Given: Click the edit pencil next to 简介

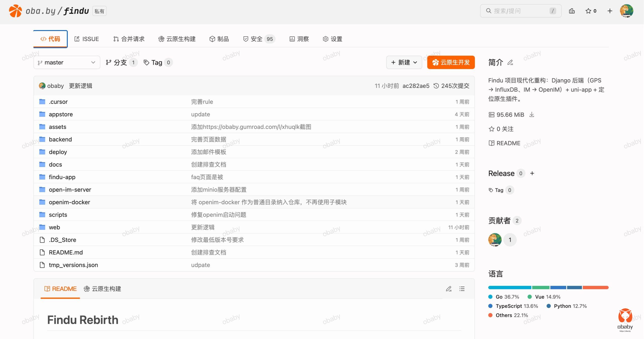Looking at the screenshot, I should click(510, 62).
